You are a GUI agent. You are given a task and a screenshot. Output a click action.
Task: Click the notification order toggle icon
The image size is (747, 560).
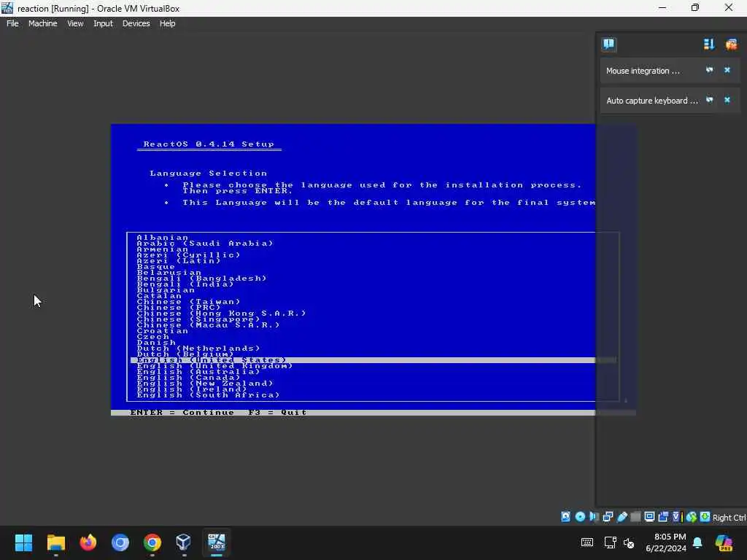709,44
